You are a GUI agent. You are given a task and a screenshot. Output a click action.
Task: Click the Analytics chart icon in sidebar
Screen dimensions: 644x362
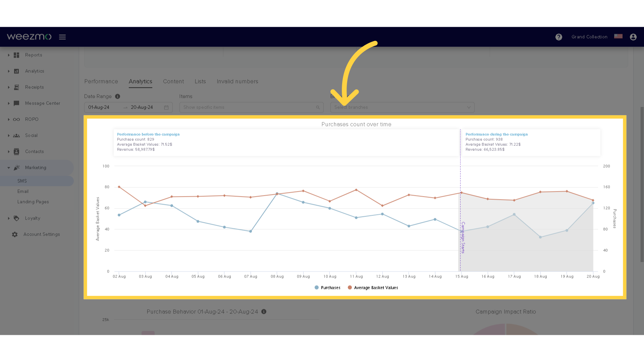pos(16,71)
